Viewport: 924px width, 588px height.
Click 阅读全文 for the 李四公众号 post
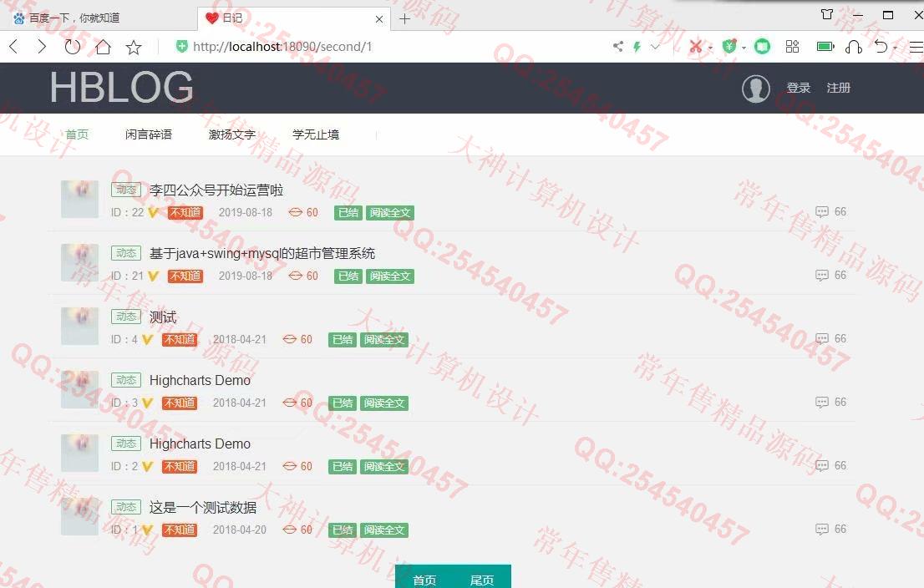click(389, 213)
